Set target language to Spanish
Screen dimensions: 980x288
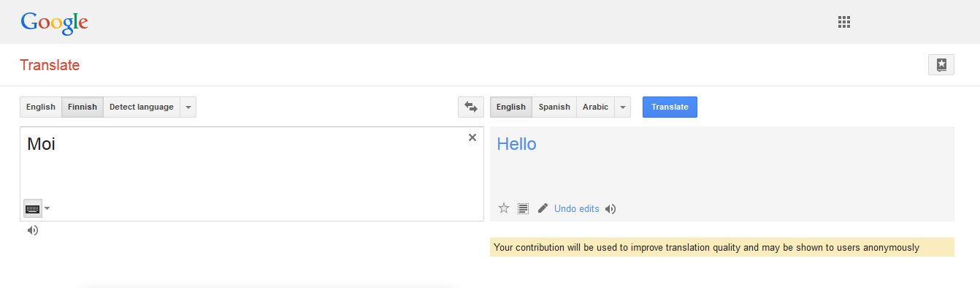coord(554,107)
